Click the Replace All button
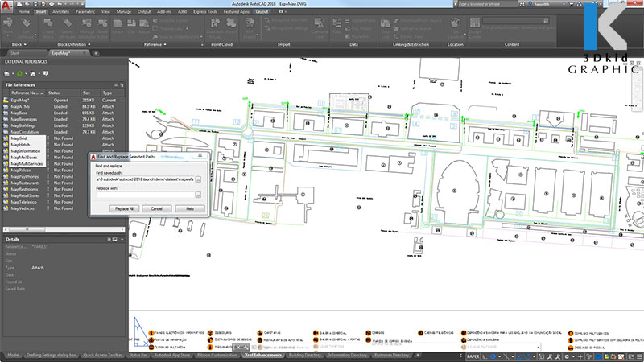The height and width of the screenshot is (362, 644). (124, 208)
